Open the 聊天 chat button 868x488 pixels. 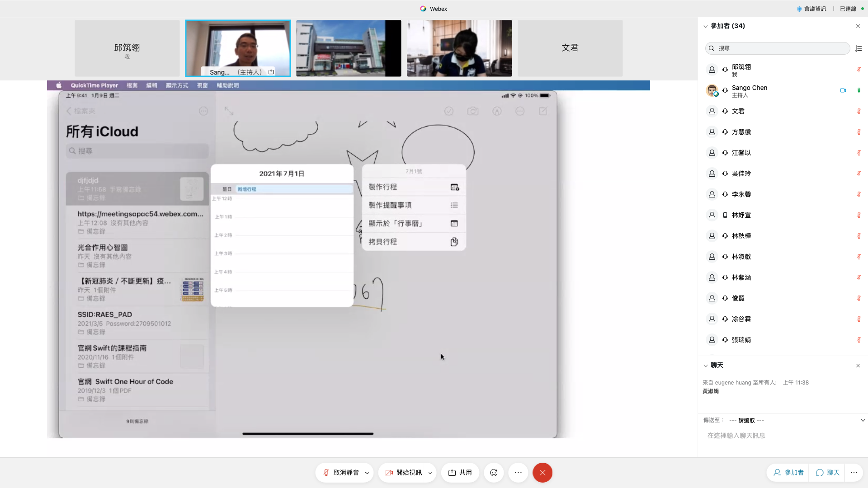pyautogui.click(x=828, y=473)
